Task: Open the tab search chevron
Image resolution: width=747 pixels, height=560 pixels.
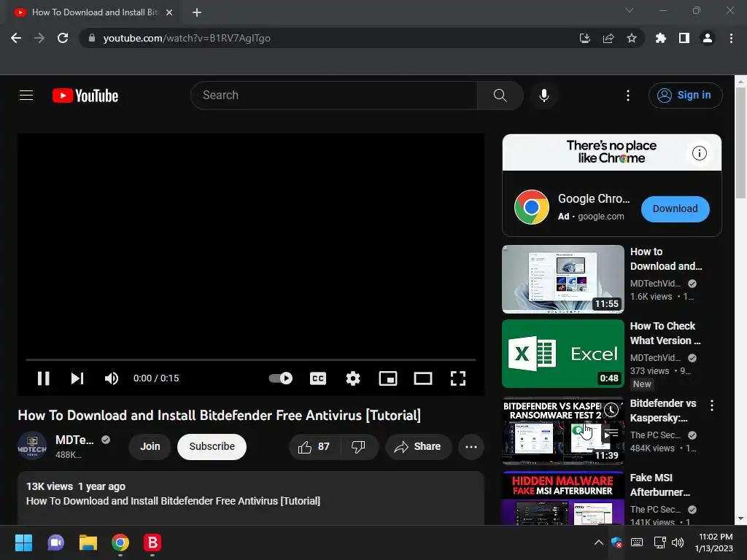Action: pos(630,10)
